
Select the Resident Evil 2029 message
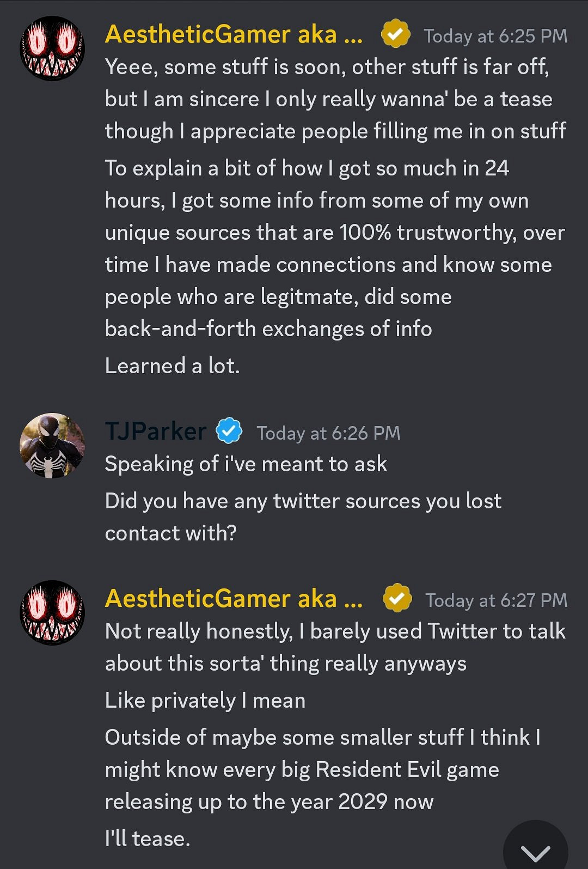pos(321,769)
